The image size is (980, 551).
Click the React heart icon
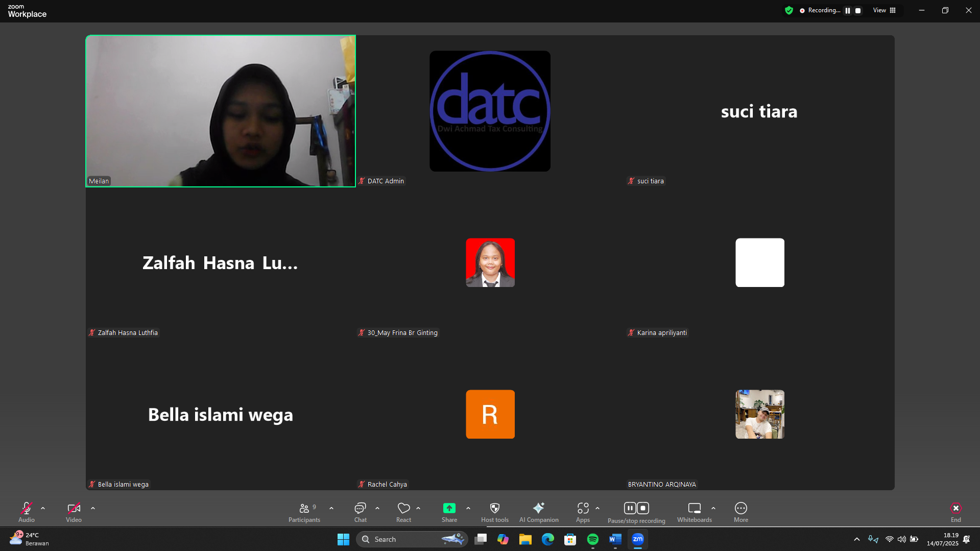click(x=403, y=512)
